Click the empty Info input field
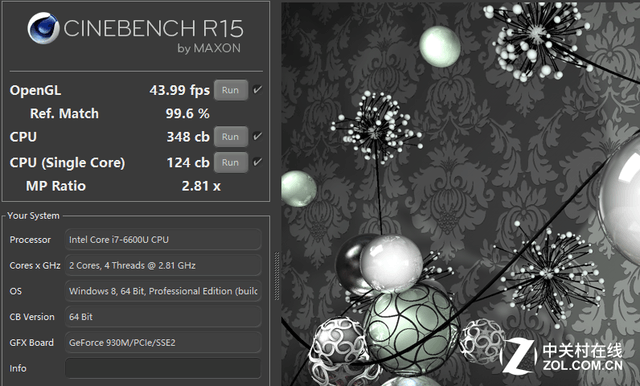The width and height of the screenshot is (640, 386). click(x=163, y=368)
